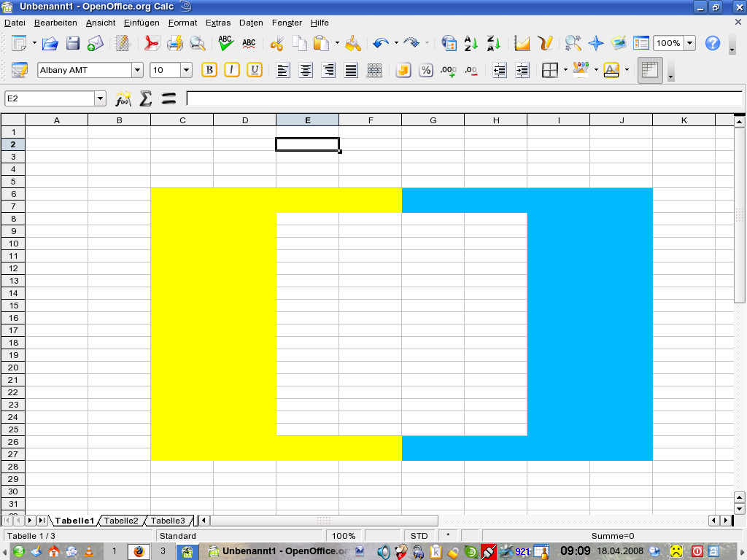
Task: Switch to the Tabelle2 sheet tab
Action: 121,521
